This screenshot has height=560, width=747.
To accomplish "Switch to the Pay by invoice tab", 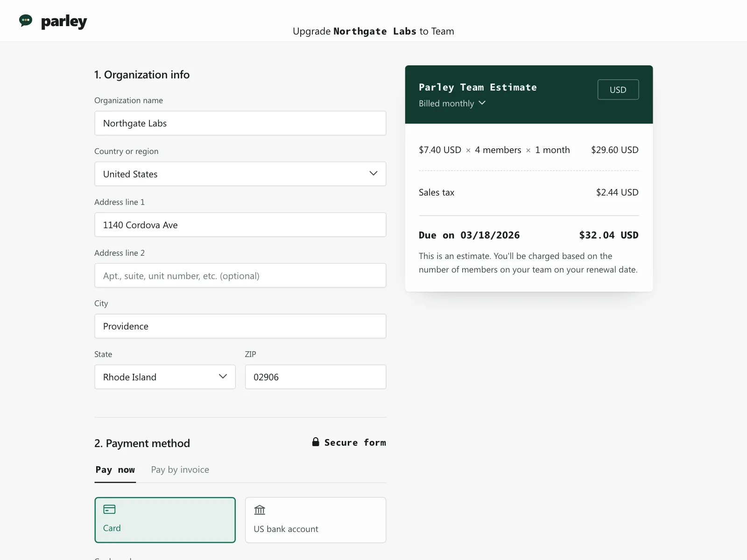I will pos(180,470).
